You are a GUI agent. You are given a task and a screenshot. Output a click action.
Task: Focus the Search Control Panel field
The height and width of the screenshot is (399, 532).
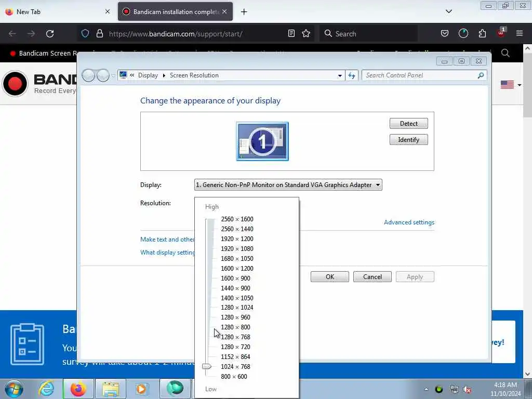pyautogui.click(x=424, y=75)
